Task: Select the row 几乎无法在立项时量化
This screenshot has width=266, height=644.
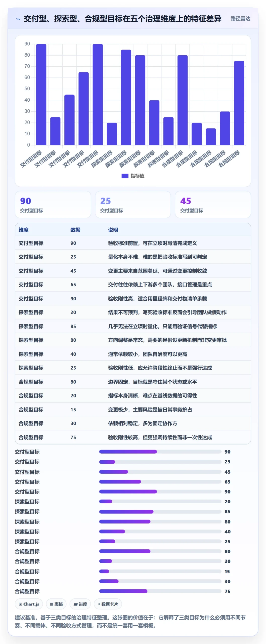Action: pyautogui.click(x=133, y=326)
